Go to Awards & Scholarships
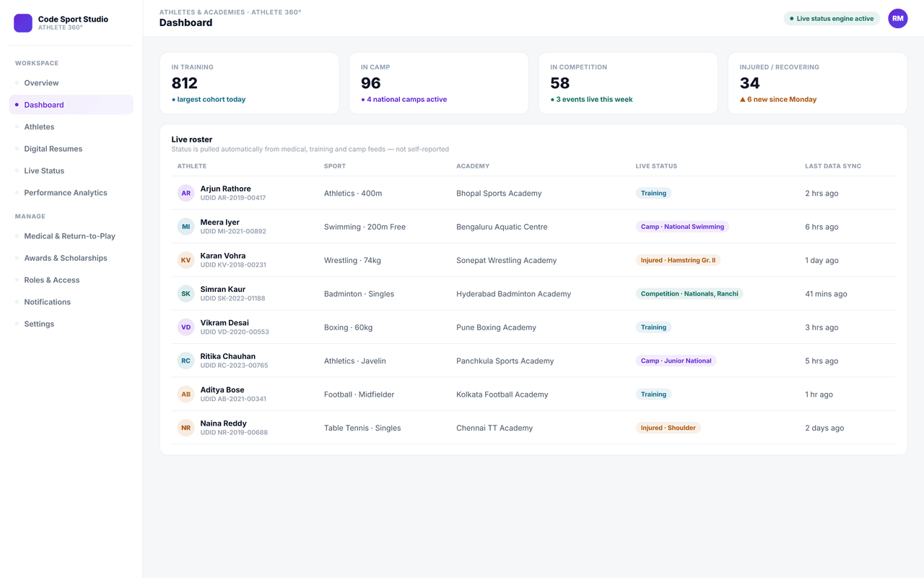The height and width of the screenshot is (578, 924). (x=71, y=258)
